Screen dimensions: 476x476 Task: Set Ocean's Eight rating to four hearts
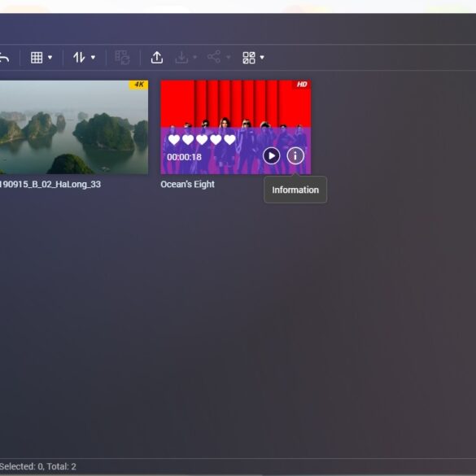tap(216, 140)
